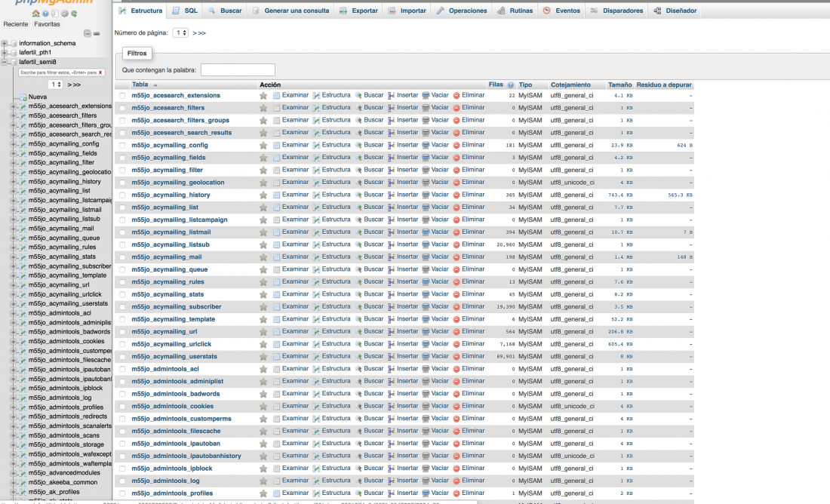Browse icon for m55jo_acymailing_config row
This screenshot has width=830, height=504.
276,145
